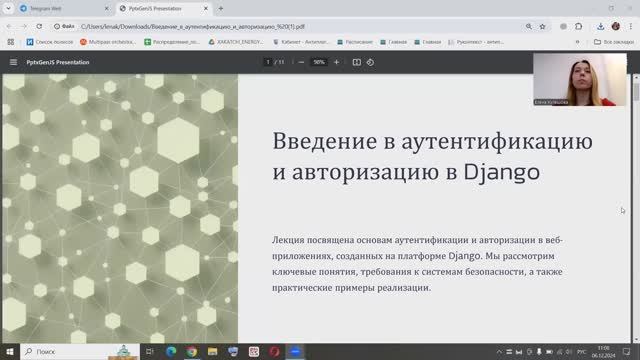
Task: Toggle fit to page in PDF viewer
Action: coord(356,62)
